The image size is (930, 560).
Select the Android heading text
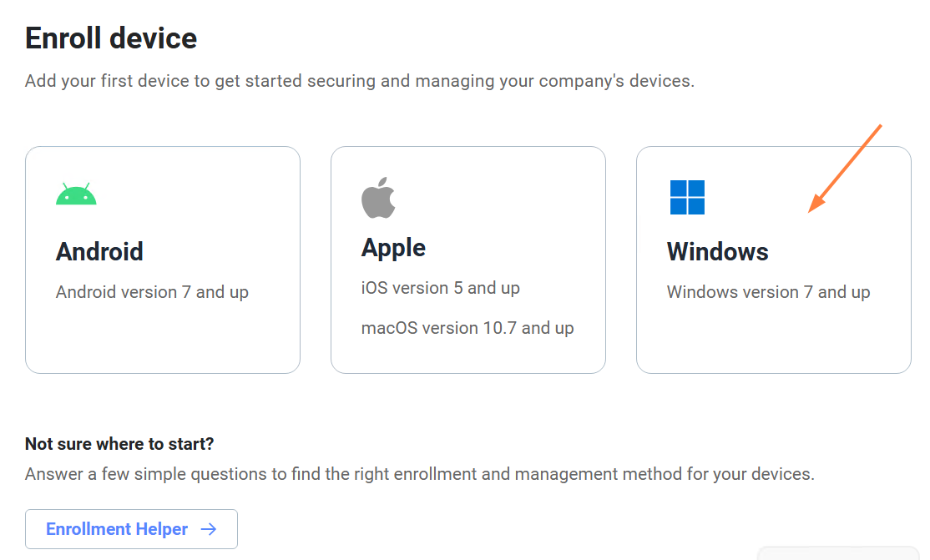pyautogui.click(x=99, y=251)
